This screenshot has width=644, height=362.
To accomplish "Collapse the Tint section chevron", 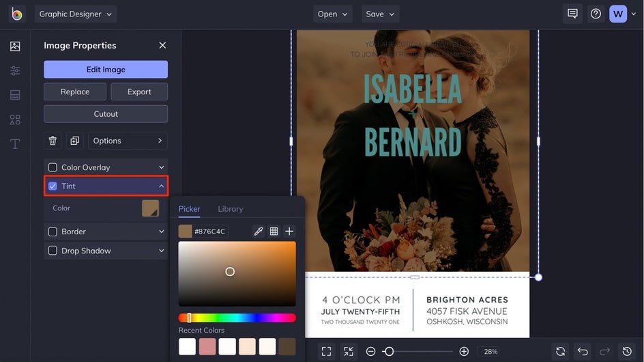I will 162,186.
